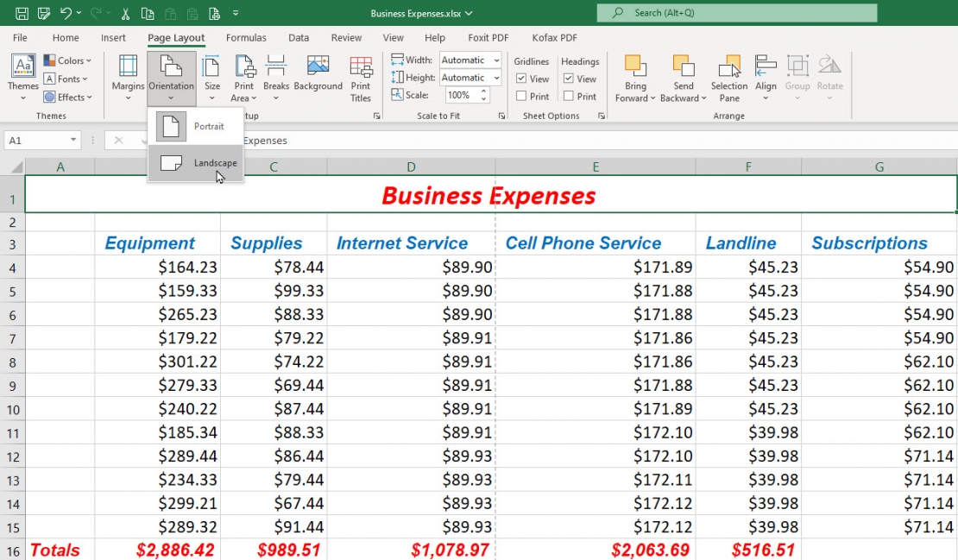Open the Kofax PDF ribbon tab
958x560 pixels.
coord(553,38)
